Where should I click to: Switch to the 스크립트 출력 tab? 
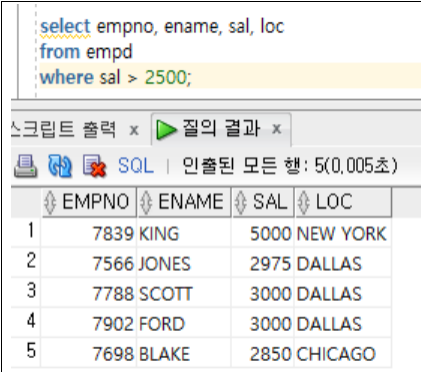click(x=64, y=129)
